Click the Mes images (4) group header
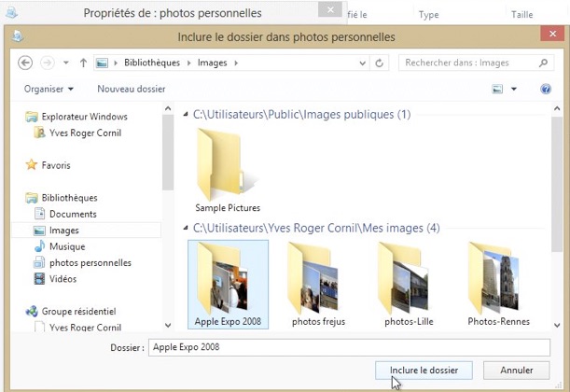 pos(316,228)
